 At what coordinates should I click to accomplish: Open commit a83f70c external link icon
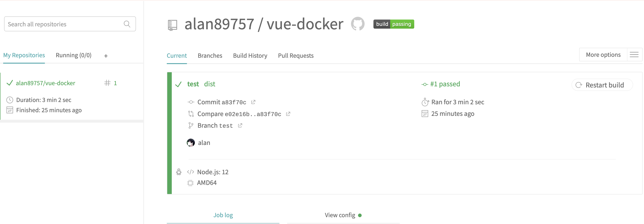click(x=253, y=102)
